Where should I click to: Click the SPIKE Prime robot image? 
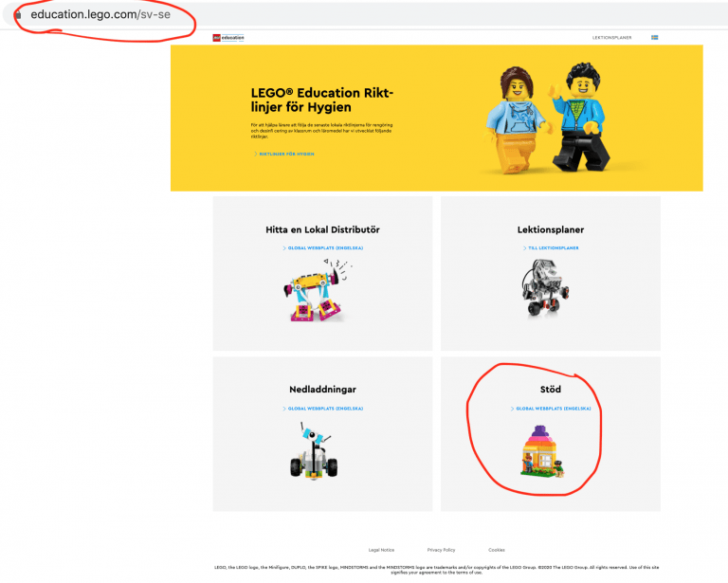318,291
